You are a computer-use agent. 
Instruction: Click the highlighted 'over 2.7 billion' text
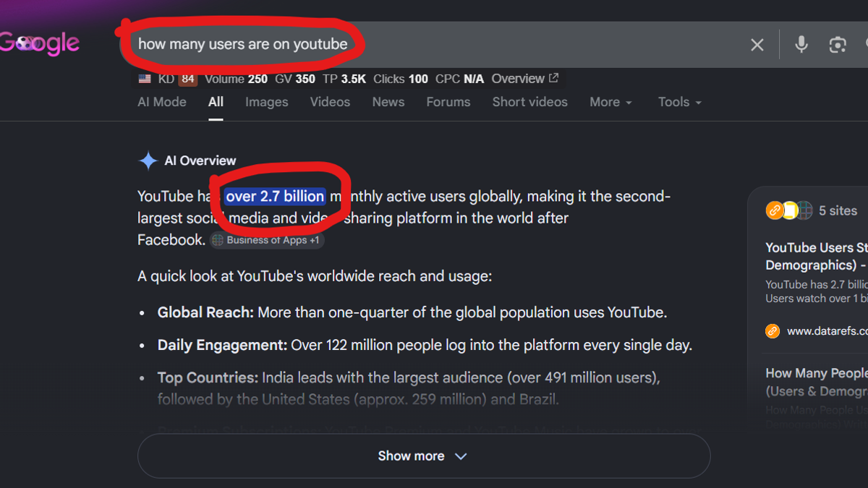pos(275,196)
